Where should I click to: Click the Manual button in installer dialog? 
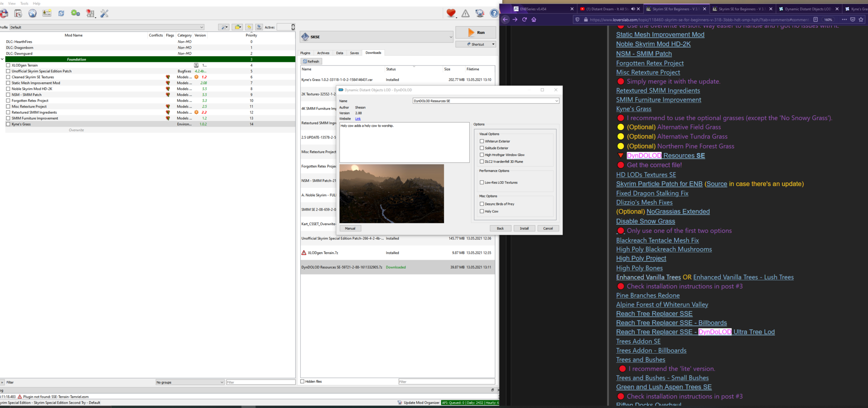point(350,228)
